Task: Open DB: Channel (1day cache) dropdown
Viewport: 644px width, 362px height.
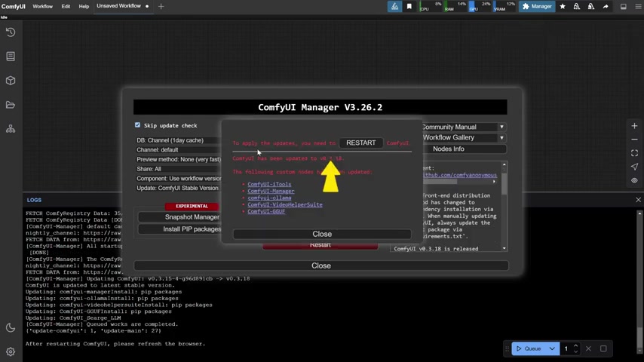Action: coord(178,140)
